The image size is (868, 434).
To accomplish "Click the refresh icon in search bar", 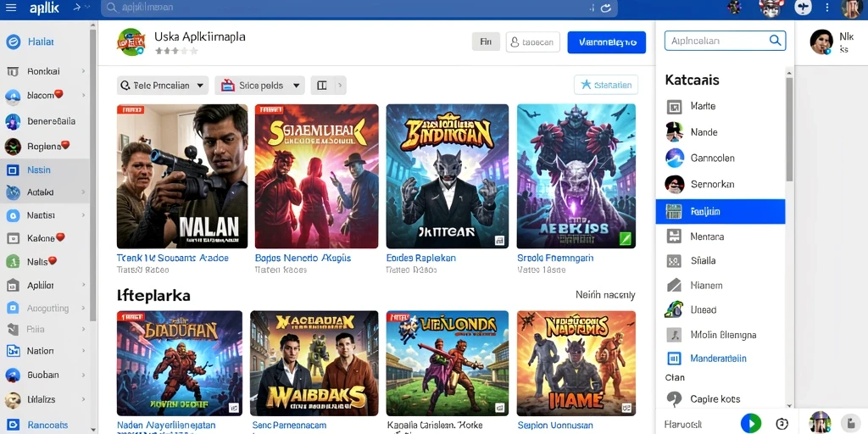I will 605,8.
